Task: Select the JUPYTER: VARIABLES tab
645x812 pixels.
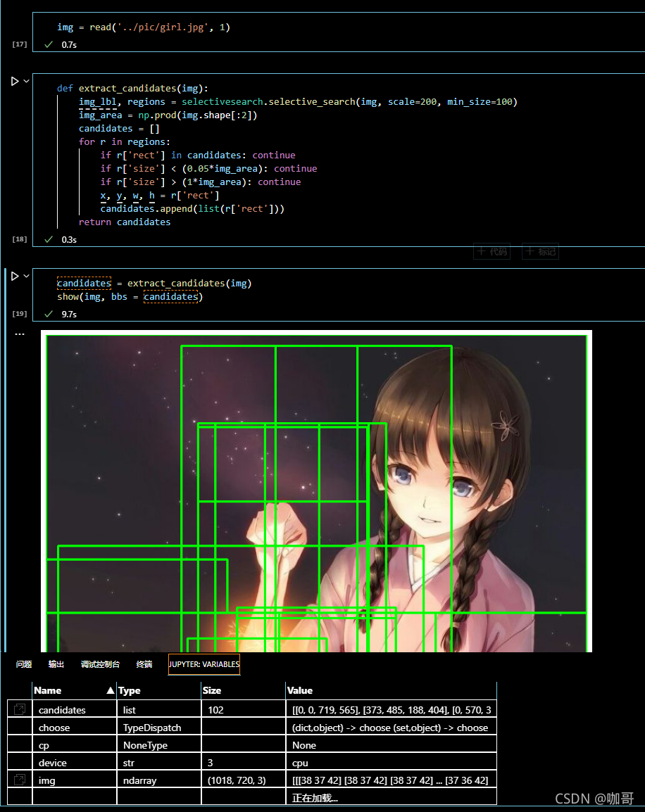Action: (204, 664)
